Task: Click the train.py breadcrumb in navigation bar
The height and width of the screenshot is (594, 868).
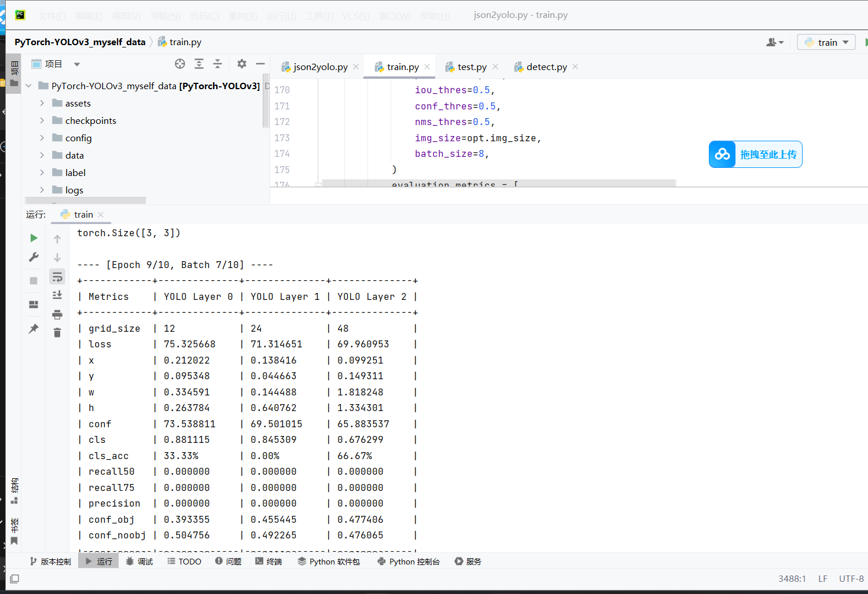Action: [x=179, y=42]
